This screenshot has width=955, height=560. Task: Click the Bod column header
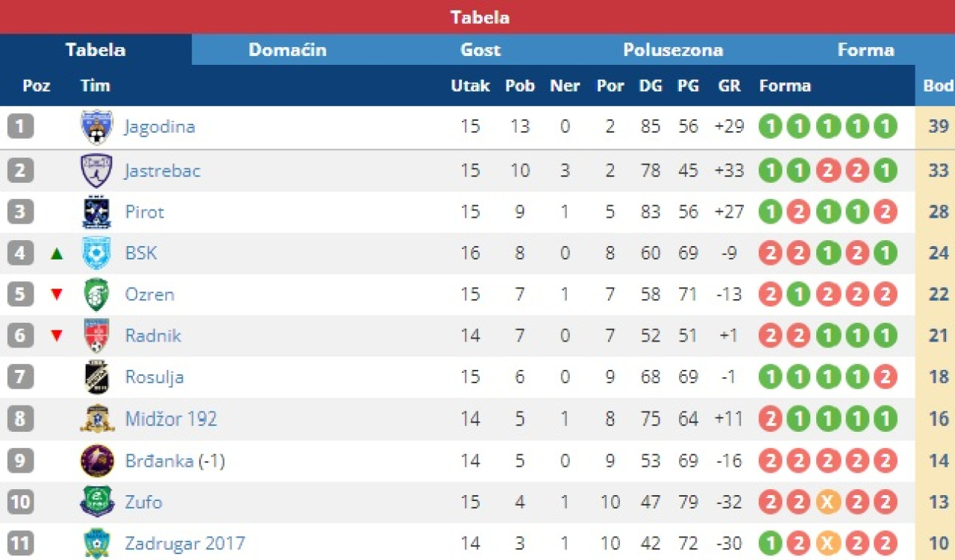click(x=938, y=86)
